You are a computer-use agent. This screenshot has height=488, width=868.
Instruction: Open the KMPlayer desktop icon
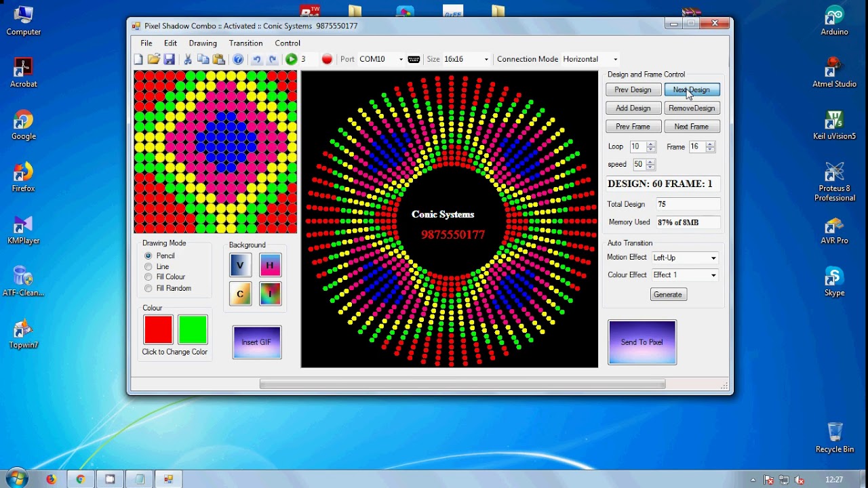pos(23,230)
